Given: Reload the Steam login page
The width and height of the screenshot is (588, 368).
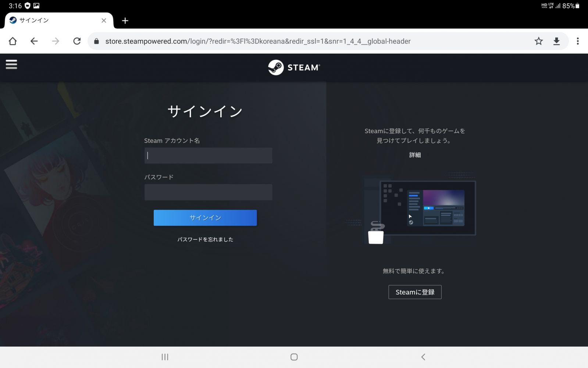Looking at the screenshot, I should coord(77,41).
